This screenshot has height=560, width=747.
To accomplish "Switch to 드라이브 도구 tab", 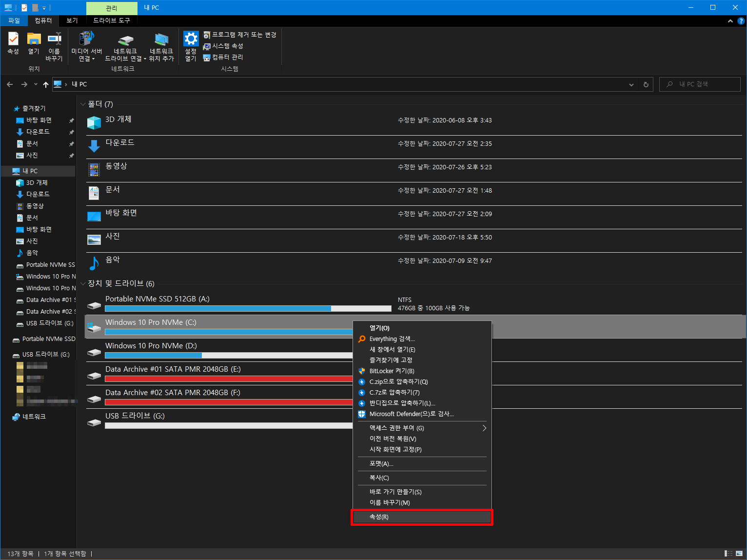I will click(x=112, y=20).
